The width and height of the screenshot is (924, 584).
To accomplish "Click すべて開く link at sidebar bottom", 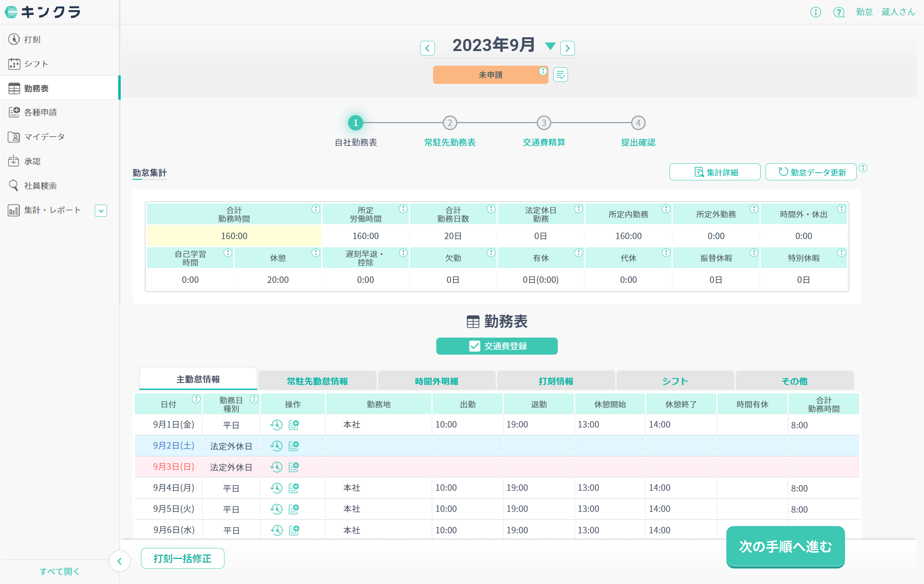I will (60, 571).
